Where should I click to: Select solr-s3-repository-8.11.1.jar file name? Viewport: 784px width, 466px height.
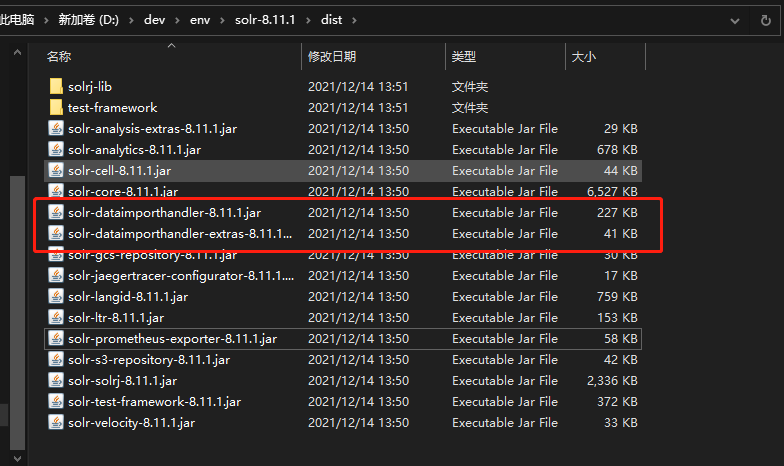tap(149, 360)
